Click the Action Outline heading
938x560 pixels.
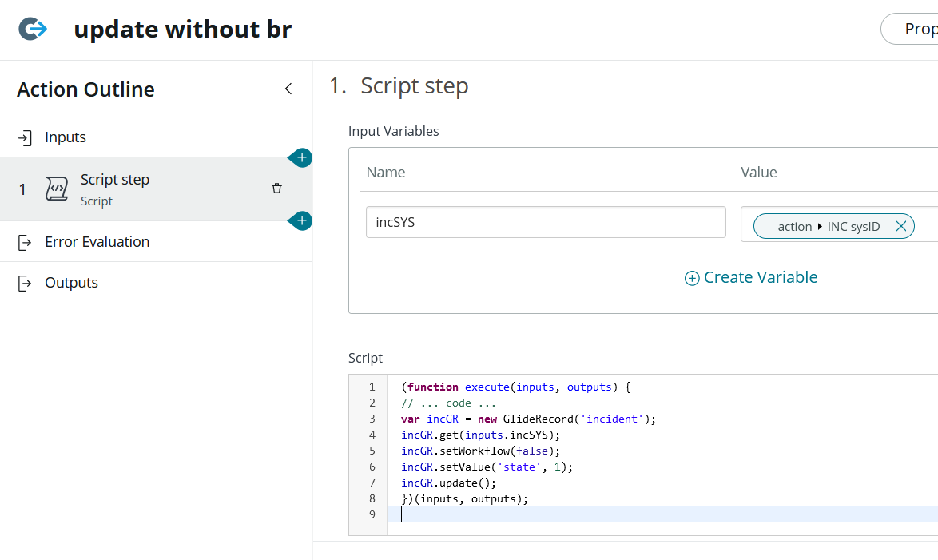pos(85,89)
